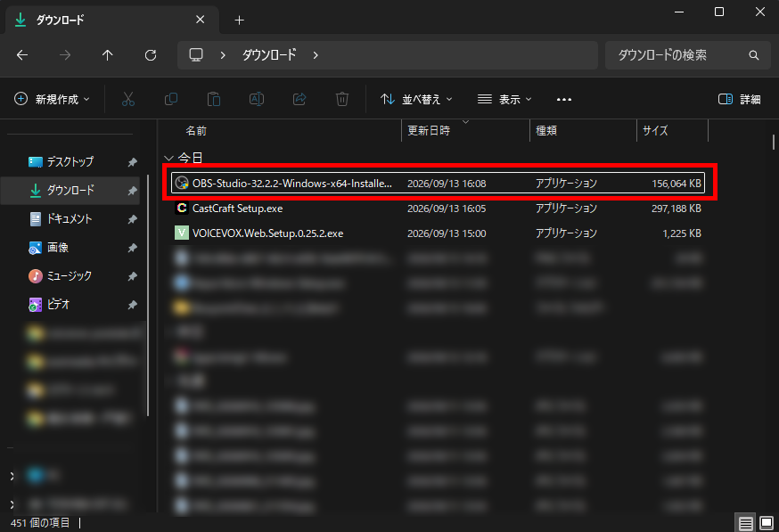Click the sidebar vertical scrollbar
This screenshot has width=779, height=532.
[148, 295]
